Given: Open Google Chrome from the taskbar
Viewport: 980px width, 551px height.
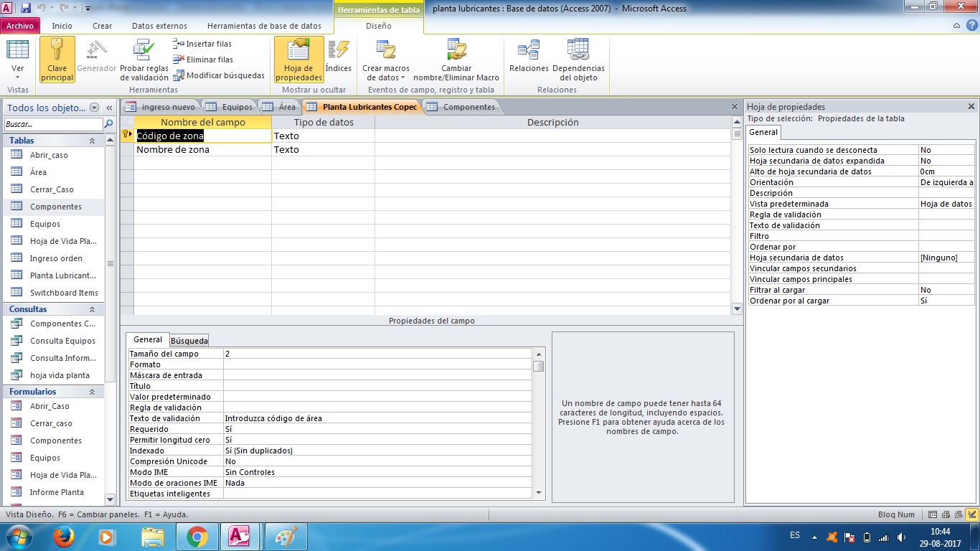Looking at the screenshot, I should [x=197, y=537].
